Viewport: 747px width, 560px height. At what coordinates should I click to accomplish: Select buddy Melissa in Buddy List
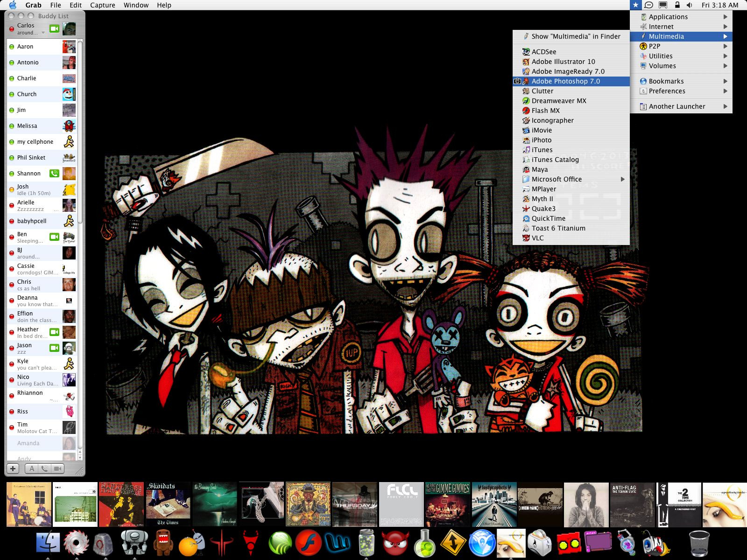coord(41,126)
